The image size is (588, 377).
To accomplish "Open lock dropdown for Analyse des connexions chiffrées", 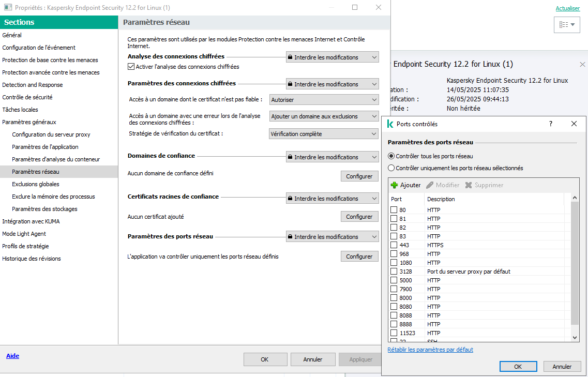I will point(332,57).
